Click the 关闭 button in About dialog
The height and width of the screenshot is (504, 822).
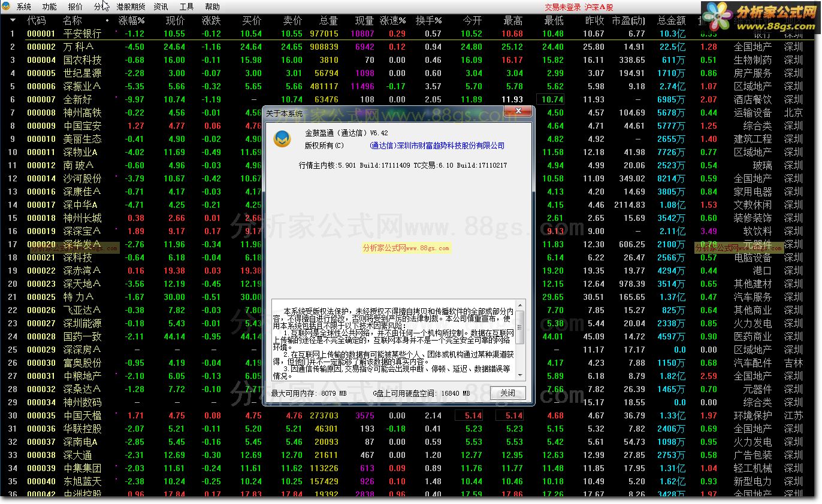(x=508, y=393)
